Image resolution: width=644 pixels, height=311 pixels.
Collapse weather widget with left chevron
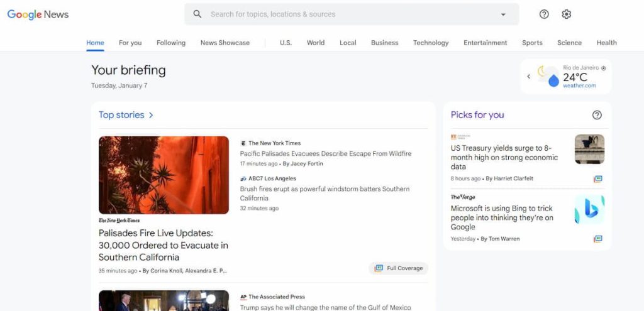tap(528, 76)
